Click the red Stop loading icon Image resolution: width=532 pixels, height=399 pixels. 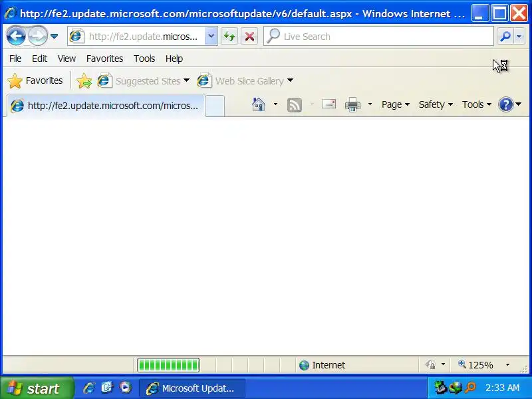click(249, 37)
